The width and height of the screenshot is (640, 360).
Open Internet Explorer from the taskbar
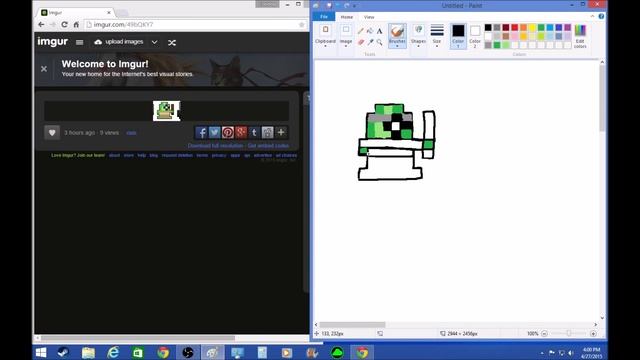pos(113,352)
